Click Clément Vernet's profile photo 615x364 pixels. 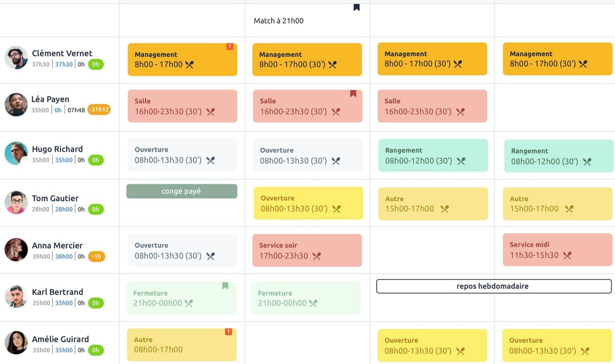coord(16,57)
